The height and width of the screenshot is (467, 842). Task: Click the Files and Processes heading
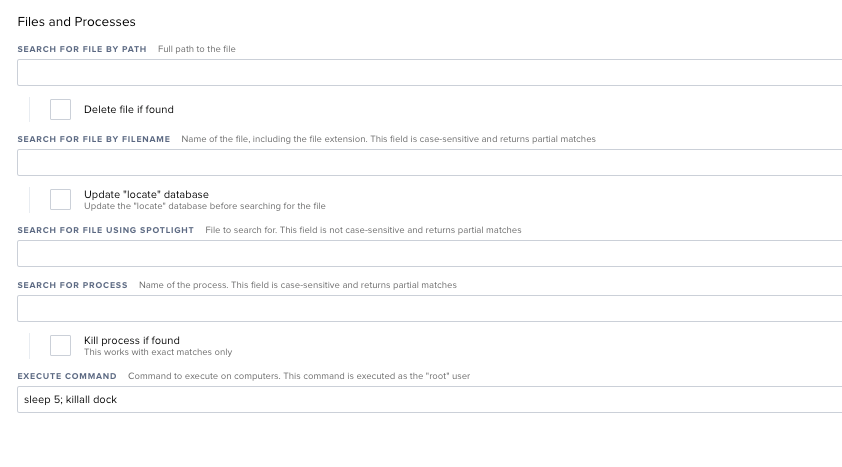click(76, 22)
